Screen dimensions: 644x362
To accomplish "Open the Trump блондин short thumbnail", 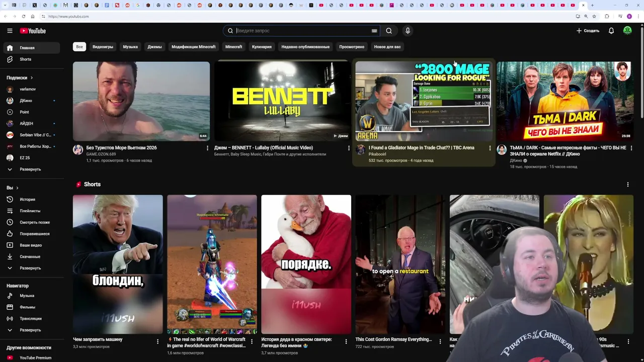I will 118,264.
